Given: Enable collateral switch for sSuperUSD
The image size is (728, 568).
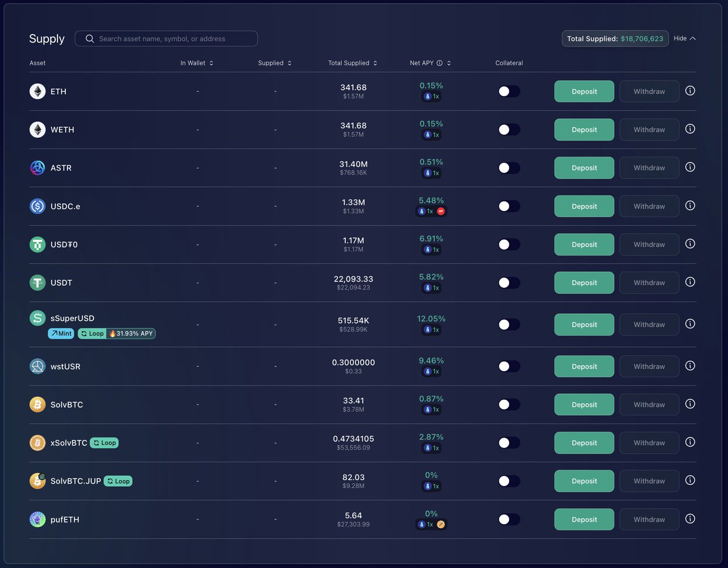Looking at the screenshot, I should [x=509, y=324].
